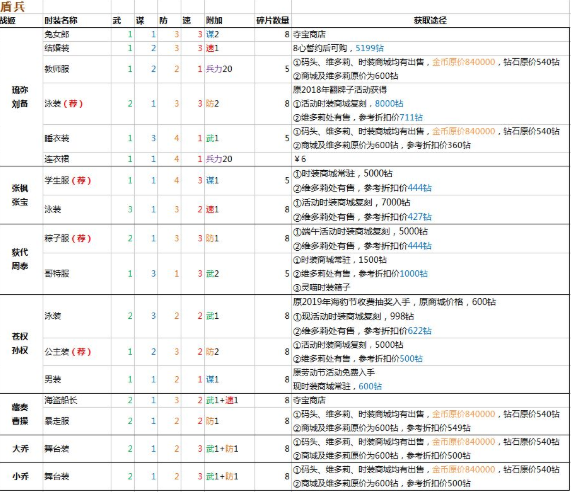The image size is (573, 493).
Task: Select the 附加 column header
Action: (x=214, y=20)
